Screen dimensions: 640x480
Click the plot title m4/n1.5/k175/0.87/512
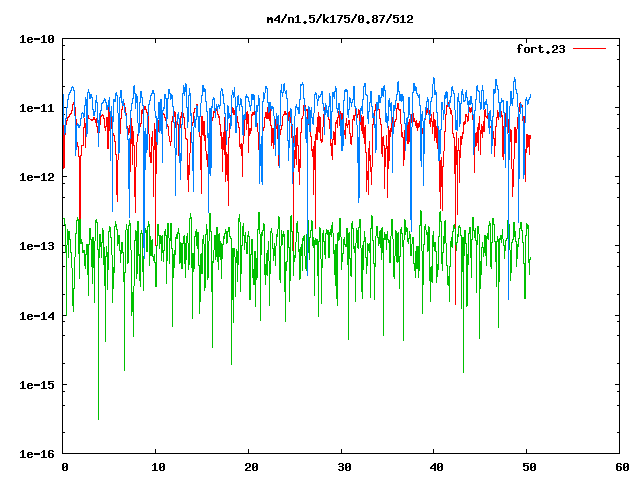click(340, 19)
